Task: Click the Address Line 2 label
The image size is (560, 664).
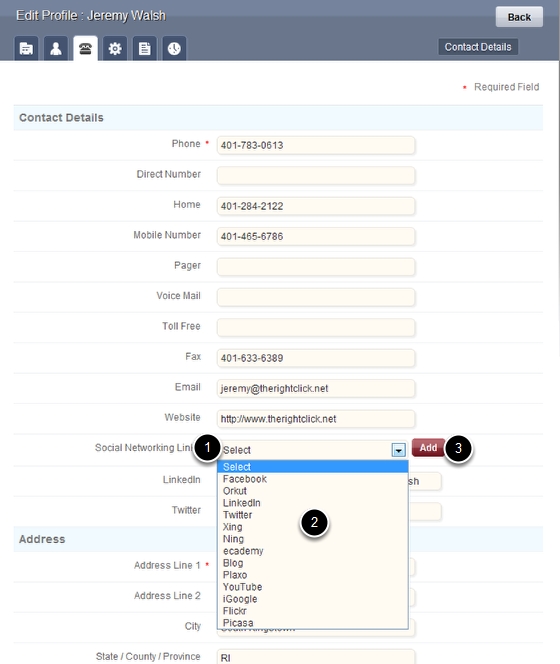Action: click(x=167, y=596)
